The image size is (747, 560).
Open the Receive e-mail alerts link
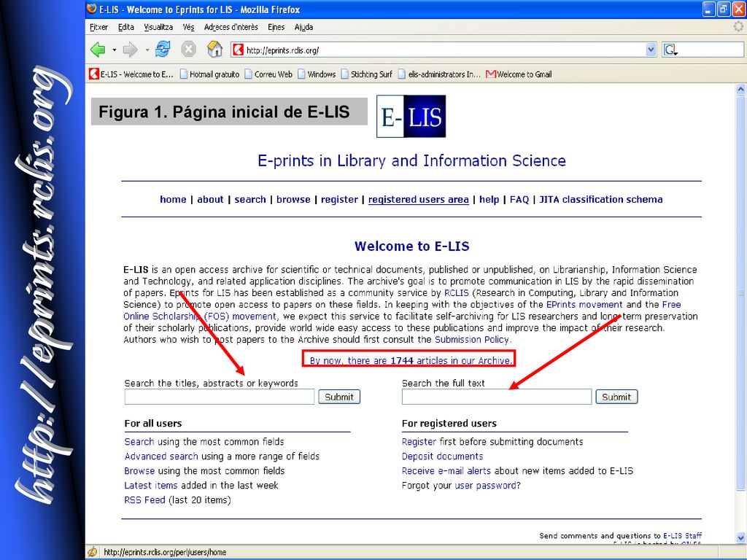446,471
